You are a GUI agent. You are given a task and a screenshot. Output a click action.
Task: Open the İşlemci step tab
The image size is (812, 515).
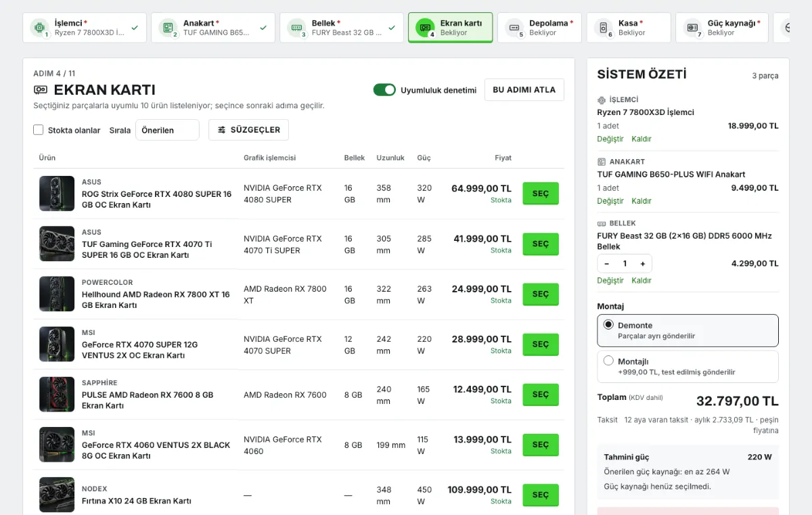[x=85, y=28]
